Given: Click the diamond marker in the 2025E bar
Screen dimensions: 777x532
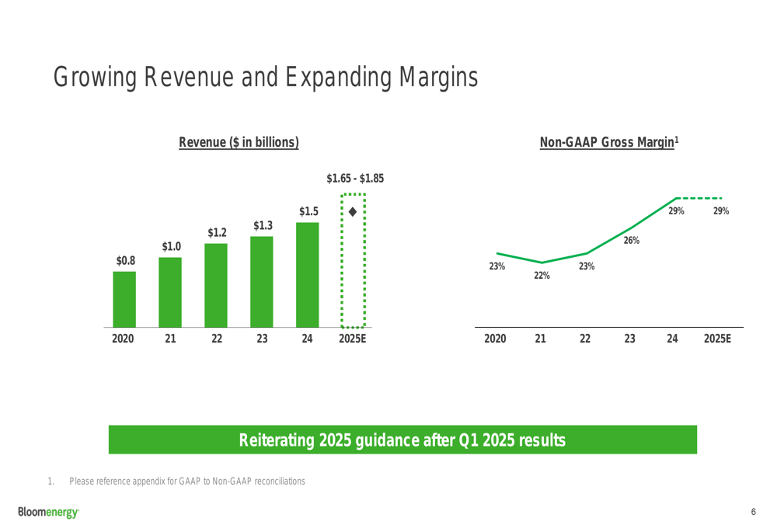Looking at the screenshot, I should click(x=353, y=212).
